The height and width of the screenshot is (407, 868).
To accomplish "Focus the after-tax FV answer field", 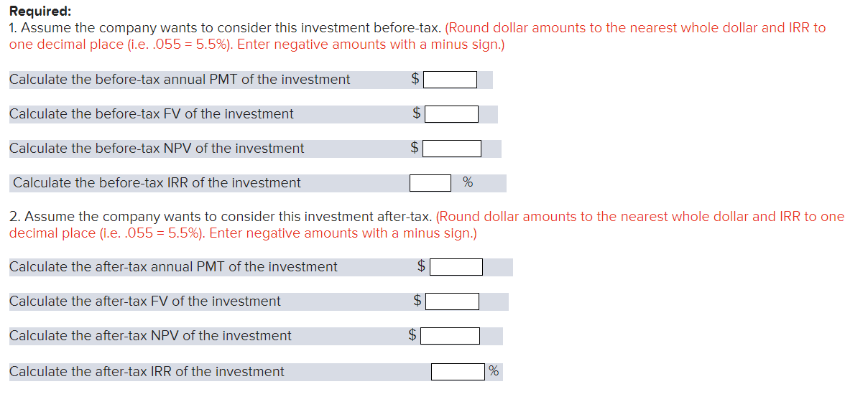I will click(452, 301).
